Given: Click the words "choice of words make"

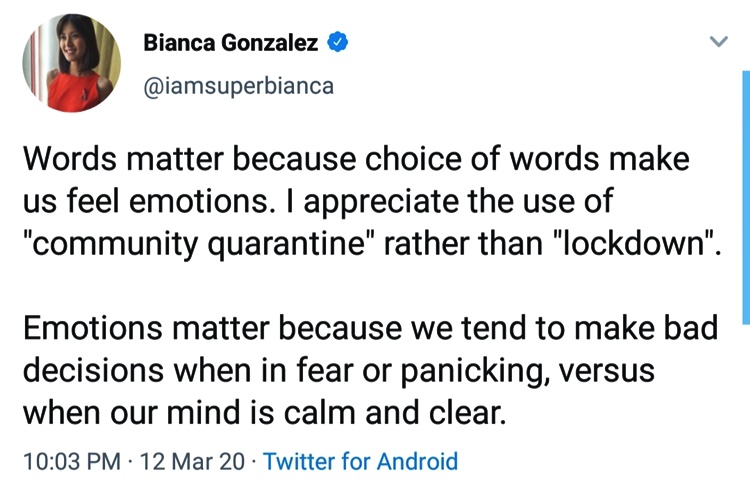Looking at the screenshot, I should tap(527, 158).
